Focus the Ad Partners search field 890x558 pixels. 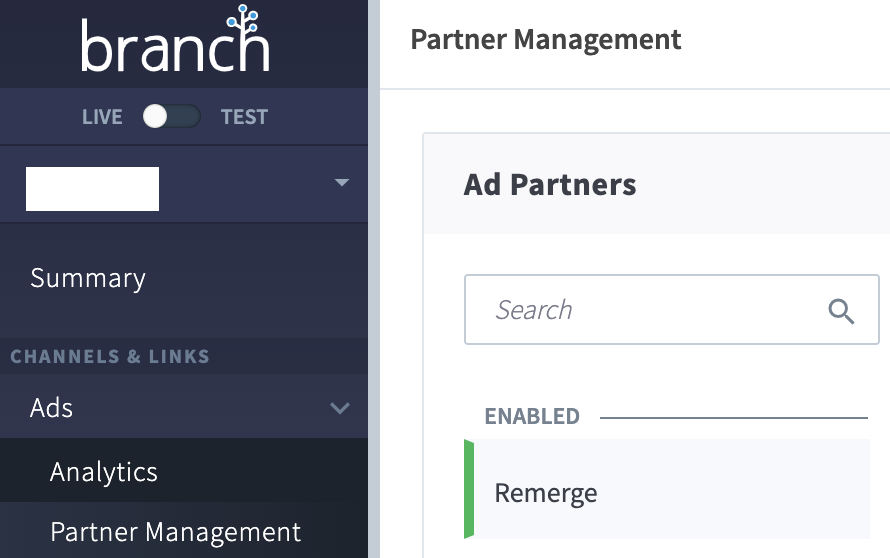[x=671, y=309]
